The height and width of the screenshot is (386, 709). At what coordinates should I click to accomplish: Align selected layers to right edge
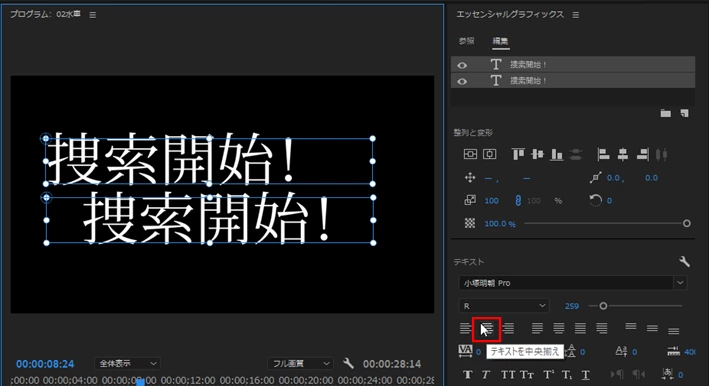642,154
